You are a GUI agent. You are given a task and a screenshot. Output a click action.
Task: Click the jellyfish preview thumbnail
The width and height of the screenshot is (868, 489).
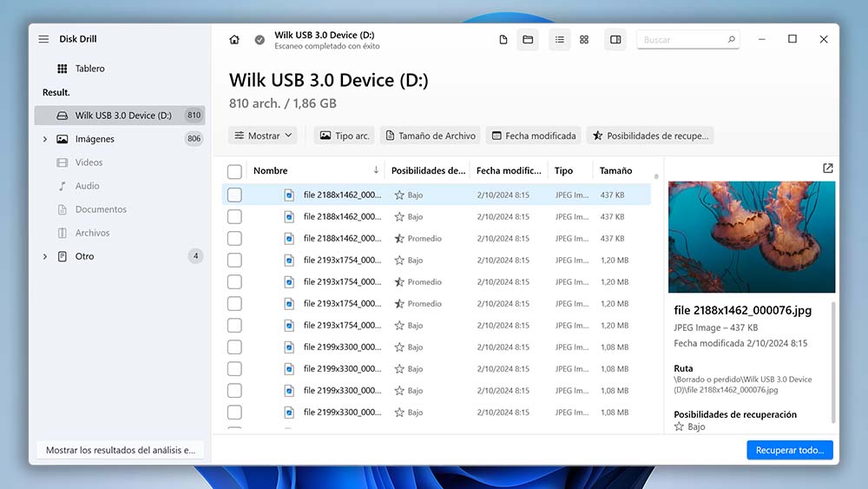click(x=752, y=237)
